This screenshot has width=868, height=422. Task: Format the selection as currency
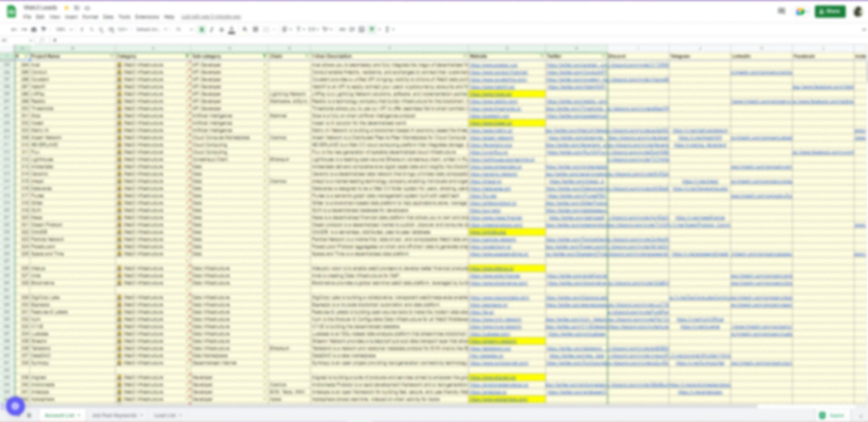82,30
